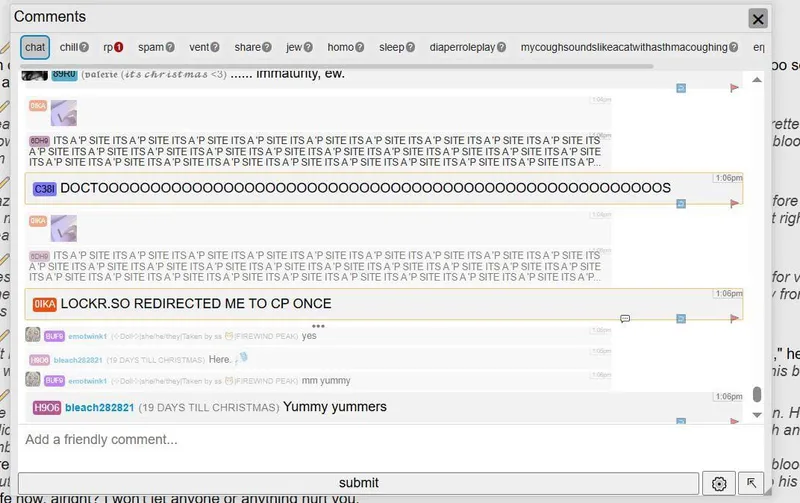Click the pop-out arrow icon beside settings

pos(750,483)
